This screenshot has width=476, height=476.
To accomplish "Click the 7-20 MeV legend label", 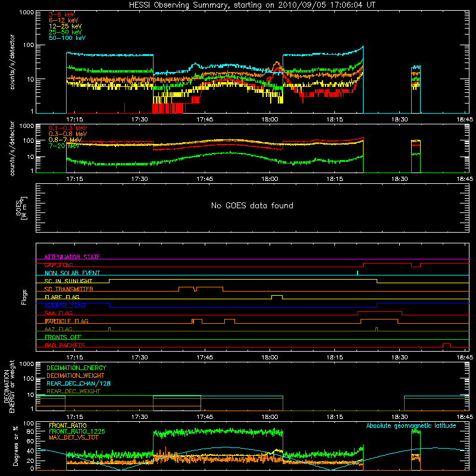I will 64,146.
